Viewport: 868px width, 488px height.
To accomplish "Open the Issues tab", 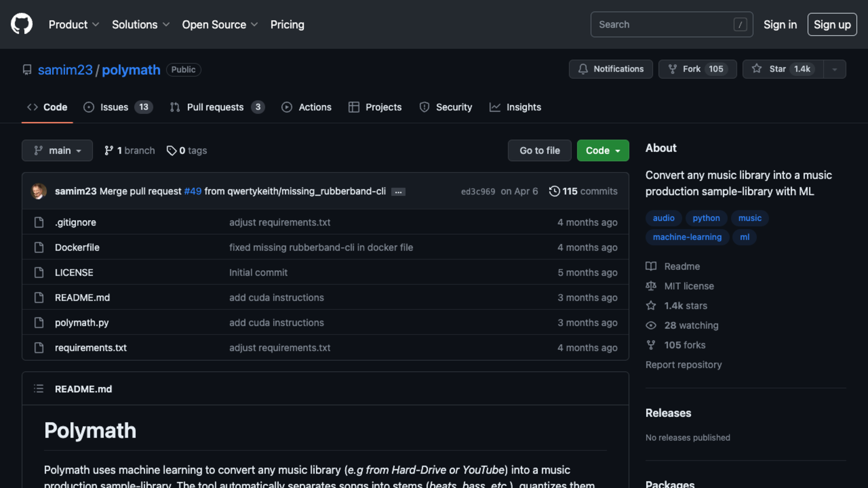I will (x=118, y=108).
